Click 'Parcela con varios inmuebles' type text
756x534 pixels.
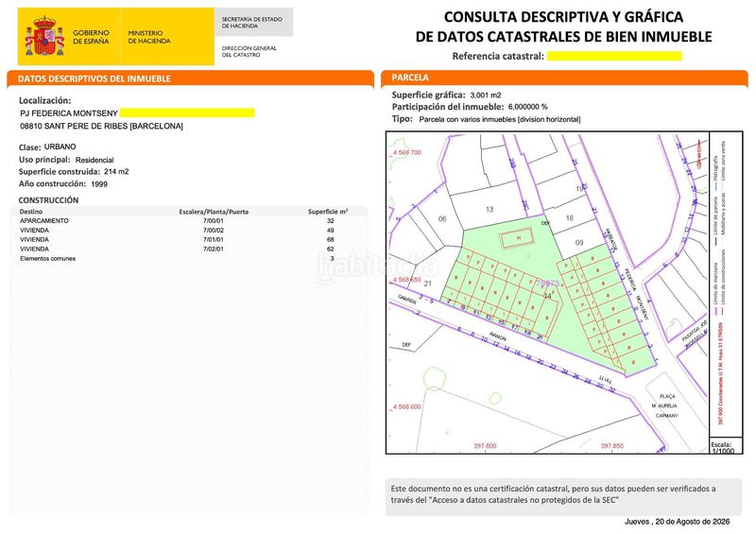500,119
